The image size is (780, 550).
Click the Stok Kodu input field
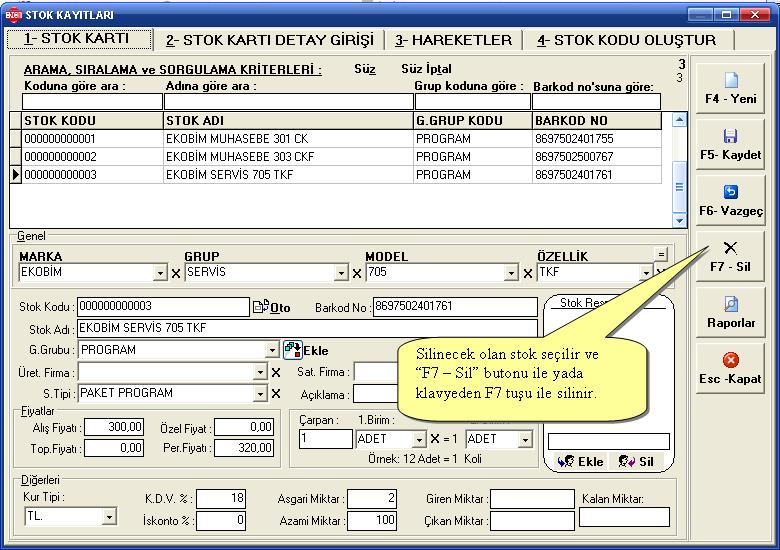coord(163,307)
